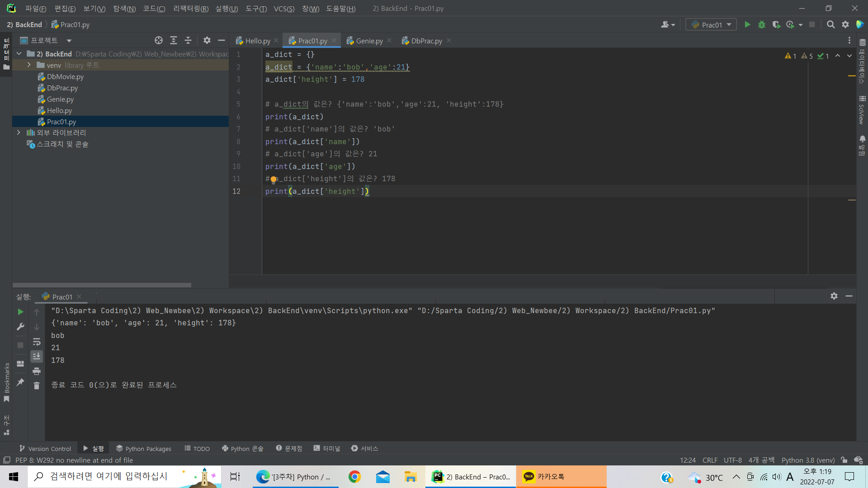Open the Prac01 run configuration dropdown
The image size is (868, 488).
(711, 25)
